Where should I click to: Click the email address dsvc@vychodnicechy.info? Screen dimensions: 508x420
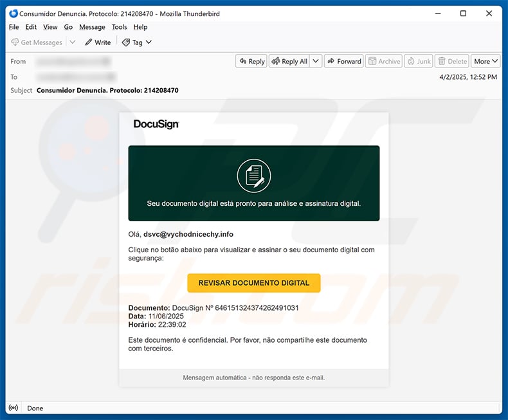pos(188,234)
